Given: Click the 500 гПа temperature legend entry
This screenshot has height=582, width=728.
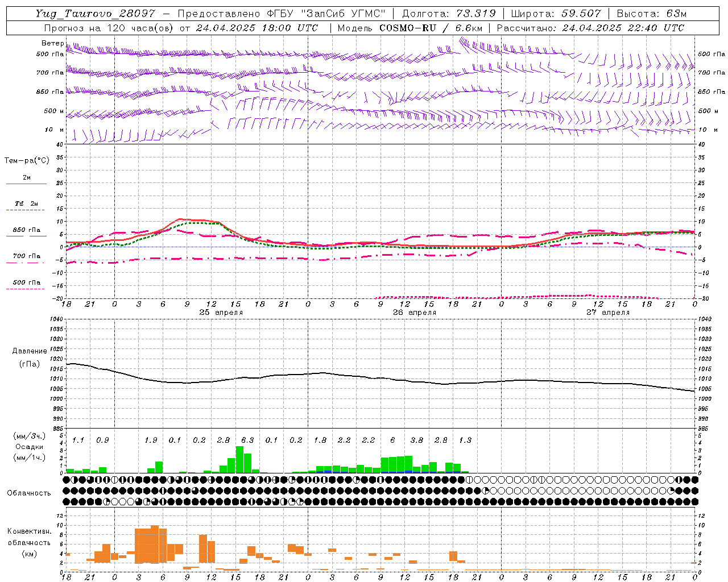Looking at the screenshot, I should (26, 282).
